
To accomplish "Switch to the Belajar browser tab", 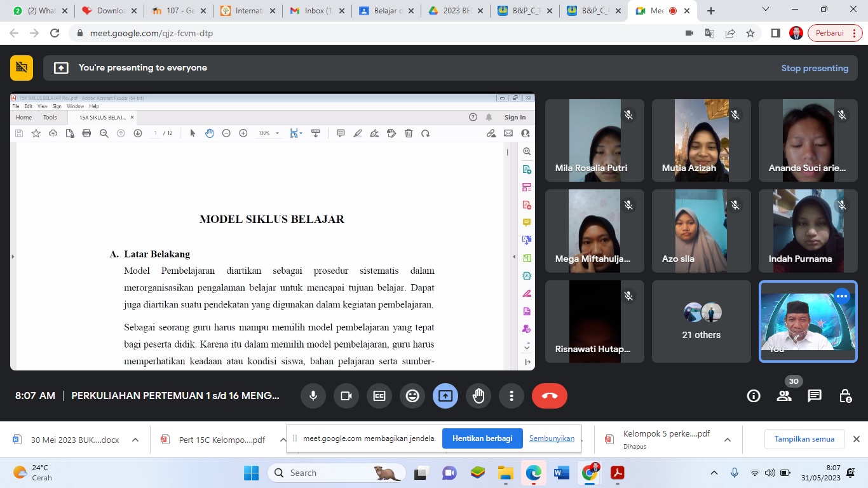I will pos(384,11).
